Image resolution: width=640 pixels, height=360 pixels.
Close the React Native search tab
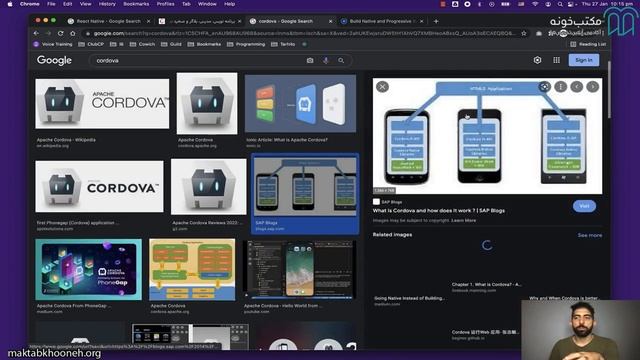148,21
